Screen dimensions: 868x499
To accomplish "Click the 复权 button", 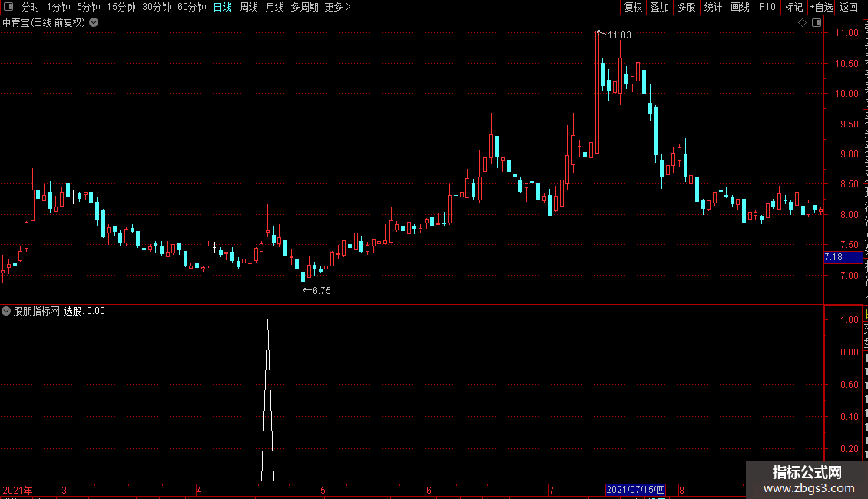I will pyautogui.click(x=633, y=7).
